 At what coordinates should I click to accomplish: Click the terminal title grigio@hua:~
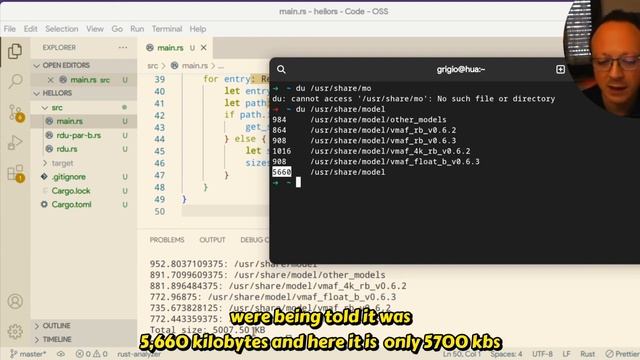pyautogui.click(x=461, y=69)
